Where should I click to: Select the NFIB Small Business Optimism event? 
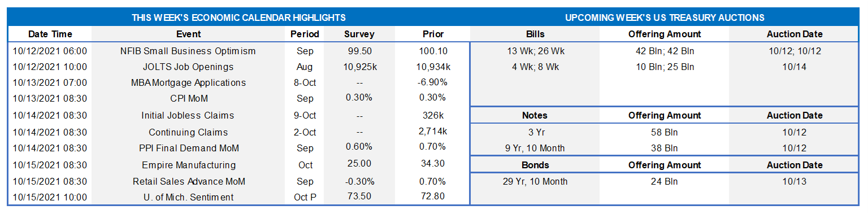[x=188, y=51]
